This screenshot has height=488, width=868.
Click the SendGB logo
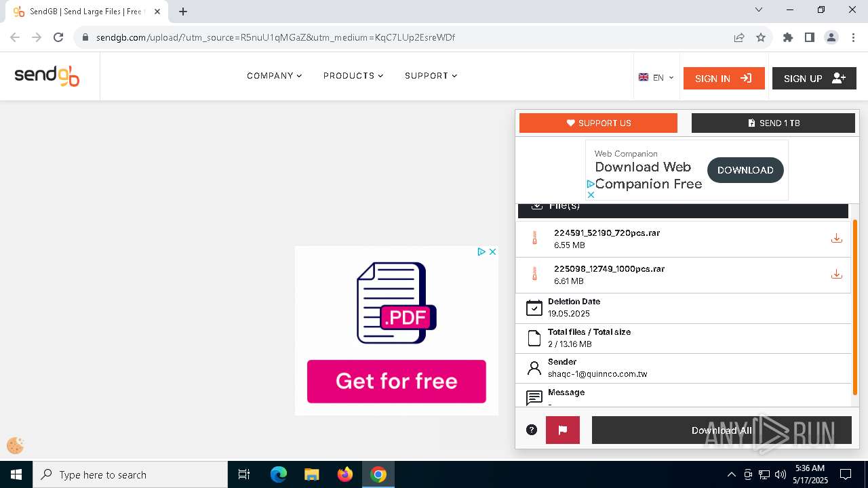[47, 76]
